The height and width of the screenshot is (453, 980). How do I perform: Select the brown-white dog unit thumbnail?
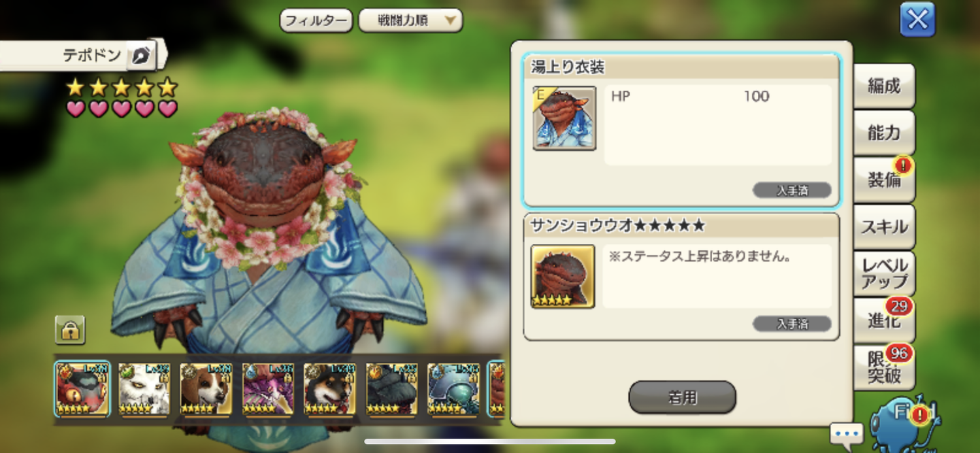(x=206, y=389)
